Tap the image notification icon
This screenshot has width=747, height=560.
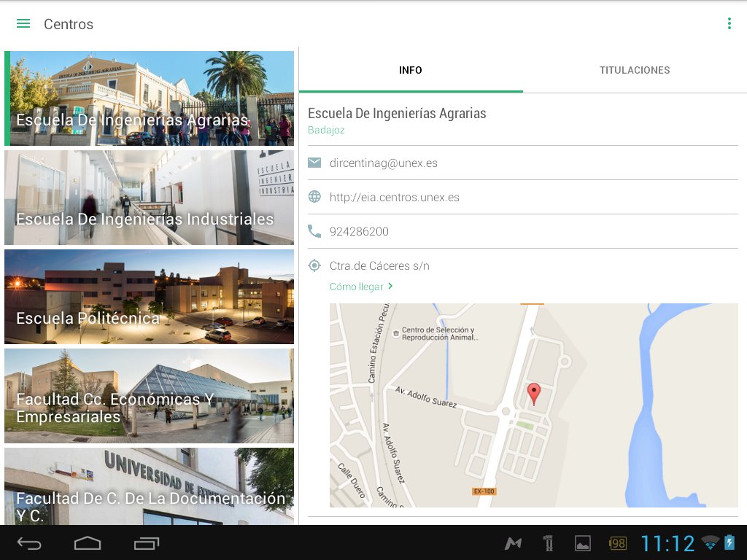[x=583, y=543]
